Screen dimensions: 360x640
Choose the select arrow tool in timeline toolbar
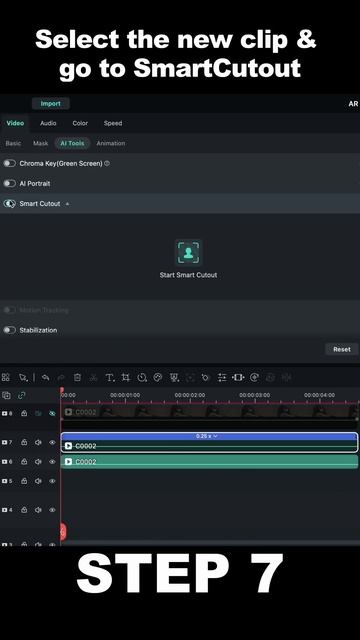point(23,377)
